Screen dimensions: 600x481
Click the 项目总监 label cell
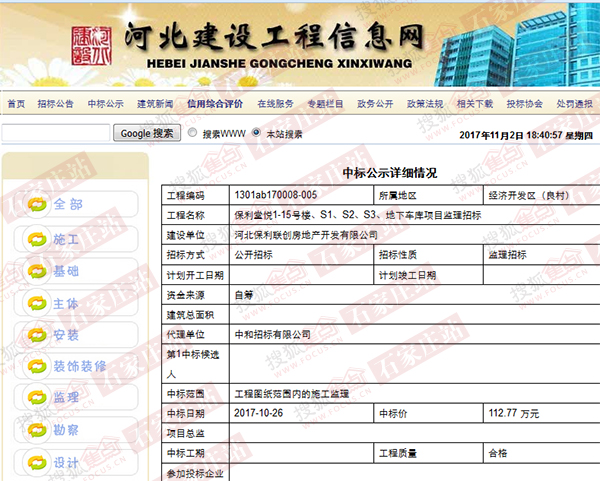196,433
